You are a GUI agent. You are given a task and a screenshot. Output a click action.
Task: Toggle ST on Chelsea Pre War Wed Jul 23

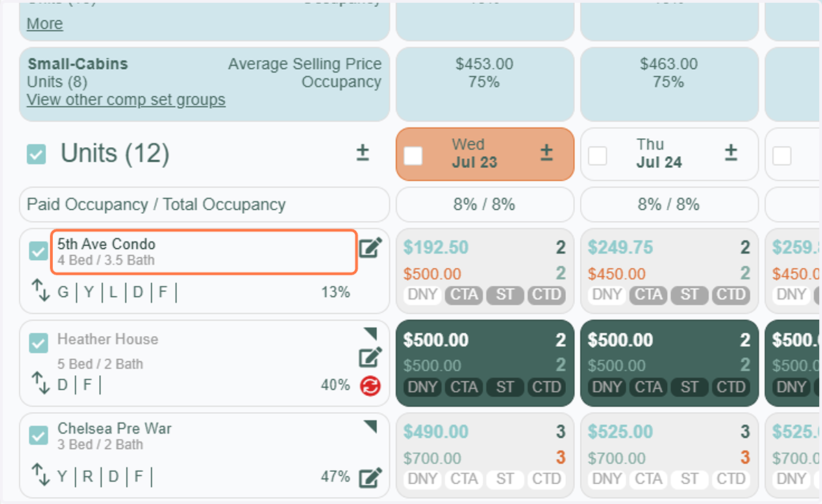505,479
